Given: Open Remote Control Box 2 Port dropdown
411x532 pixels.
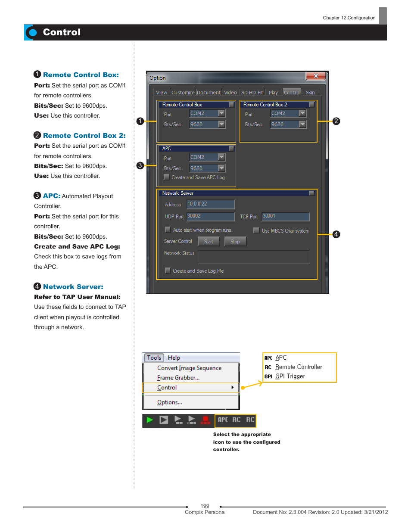Looking at the screenshot, I should (302, 113).
